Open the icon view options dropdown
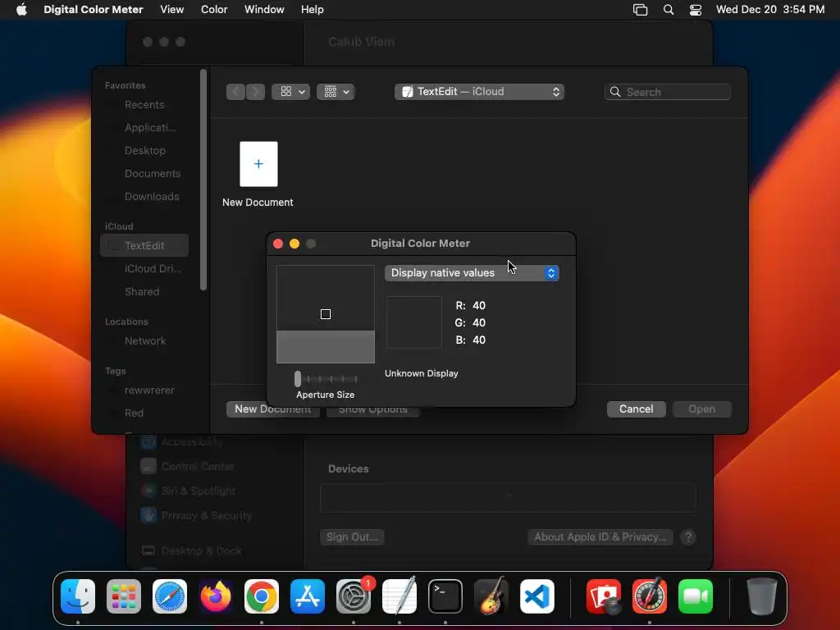The width and height of the screenshot is (840, 630). click(291, 92)
